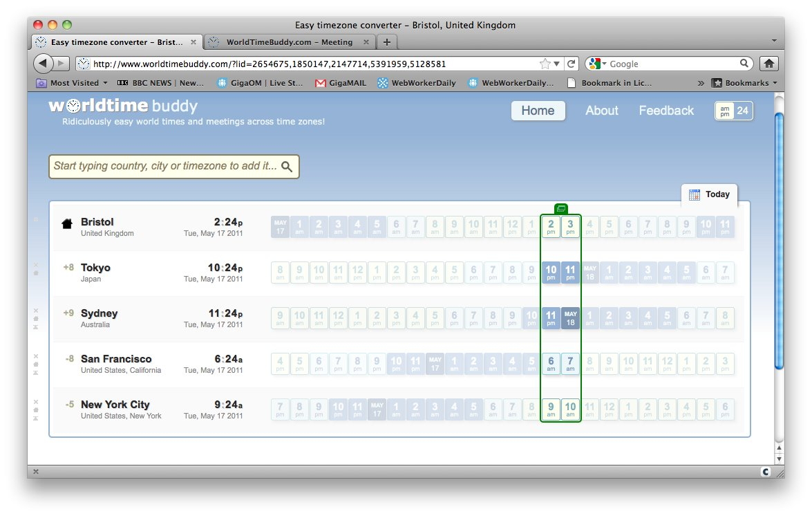The width and height of the screenshot is (812, 516).
Task: Open the Bookmark in Lic... bookmark
Action: [x=610, y=83]
